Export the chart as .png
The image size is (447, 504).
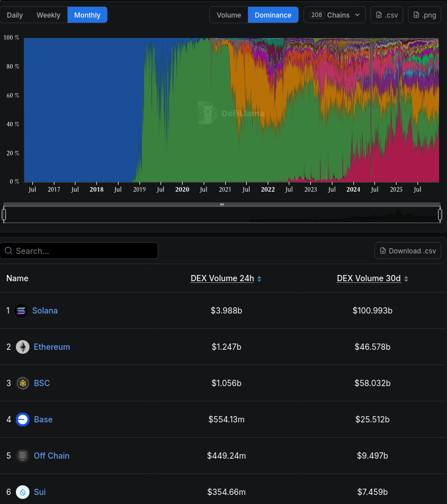pyautogui.click(x=424, y=15)
